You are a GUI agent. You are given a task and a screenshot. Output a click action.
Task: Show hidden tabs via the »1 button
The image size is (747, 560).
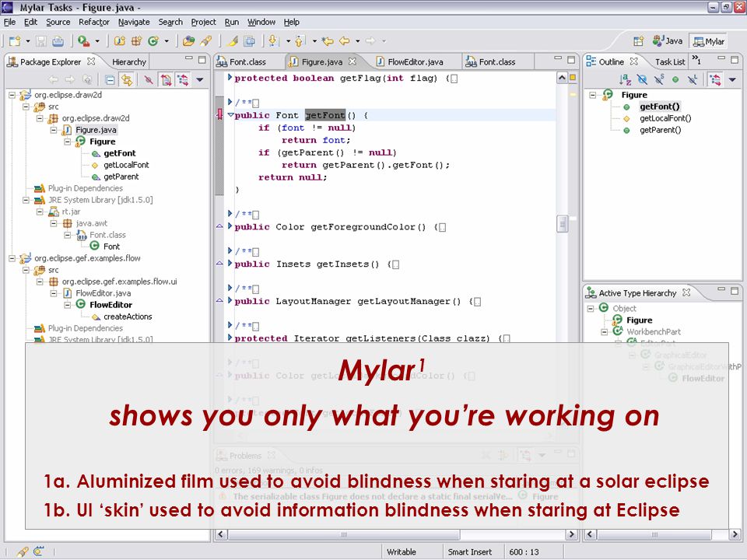click(x=696, y=60)
